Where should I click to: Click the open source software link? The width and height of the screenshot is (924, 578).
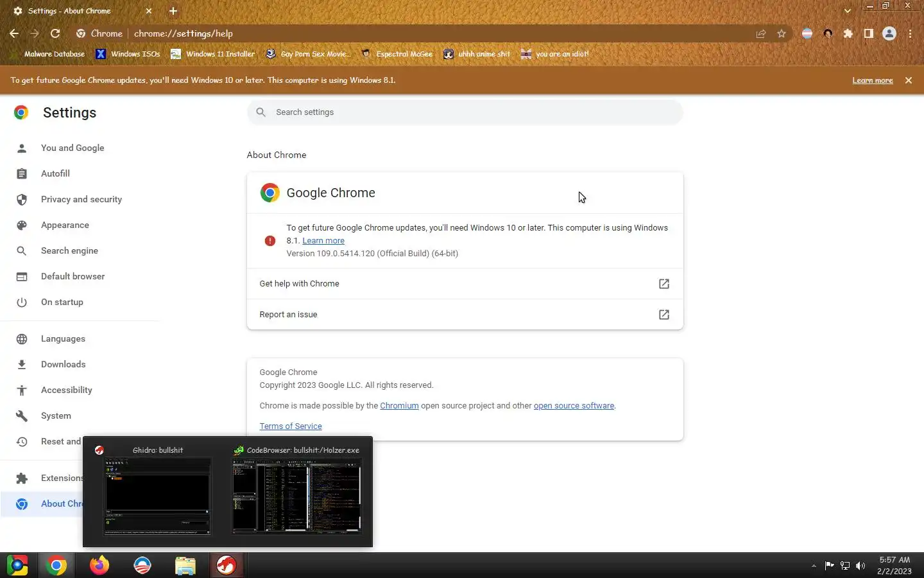coord(574,406)
